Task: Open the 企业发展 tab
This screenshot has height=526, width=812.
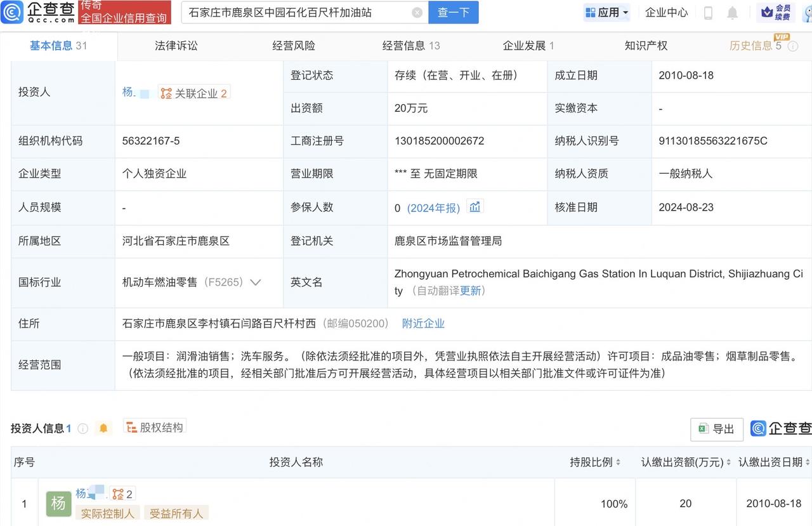Action: pos(528,46)
